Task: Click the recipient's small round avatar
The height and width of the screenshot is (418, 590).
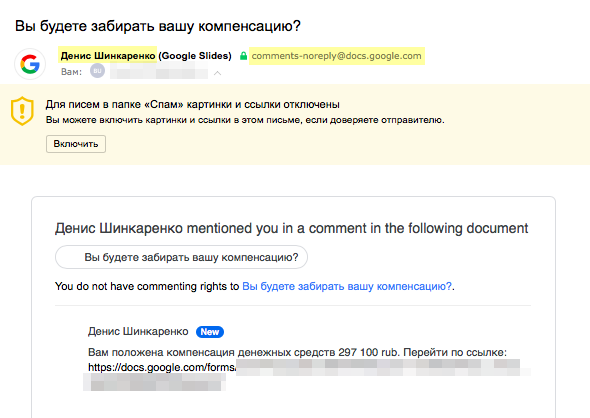Action: coord(97,71)
